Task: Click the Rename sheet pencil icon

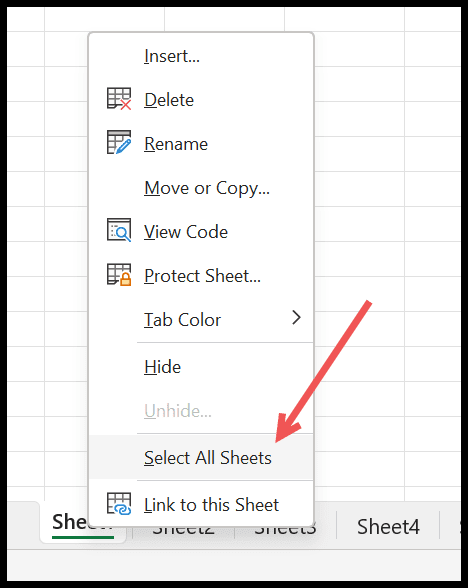Action: coord(119,142)
